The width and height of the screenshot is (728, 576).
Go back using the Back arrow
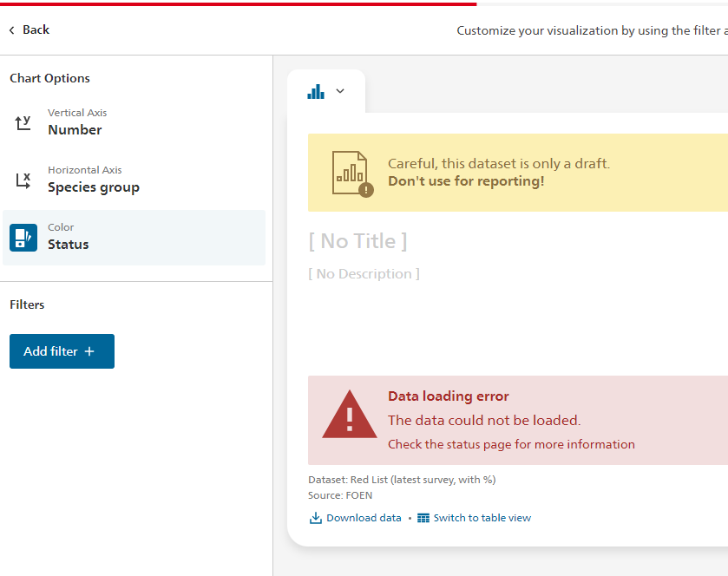click(11, 29)
